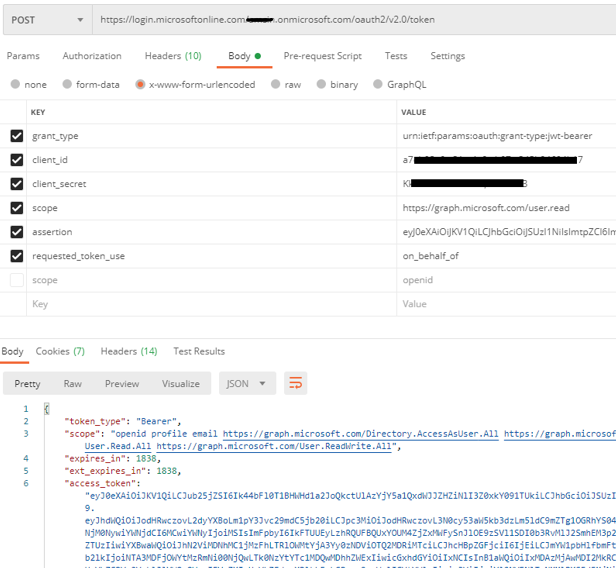Open the JSON format dropdown
Viewport: 616px width, 568px height.
(248, 383)
